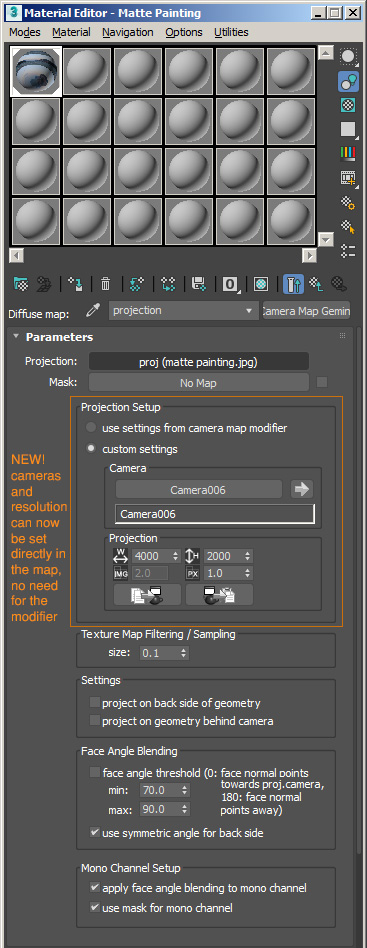Click sample slots horizontal scrollbar right arrow

point(310,256)
